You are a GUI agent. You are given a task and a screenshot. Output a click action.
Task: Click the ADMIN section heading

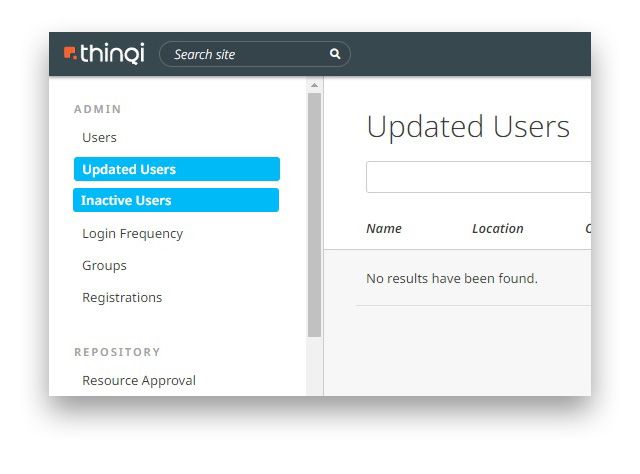(98, 109)
